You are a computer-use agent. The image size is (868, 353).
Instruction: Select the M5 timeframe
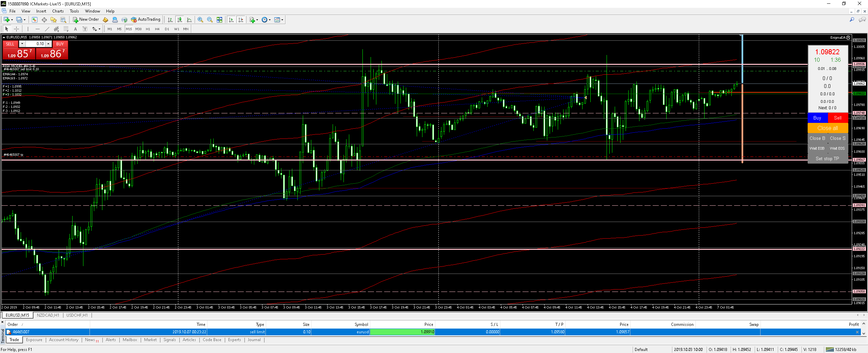coord(119,29)
